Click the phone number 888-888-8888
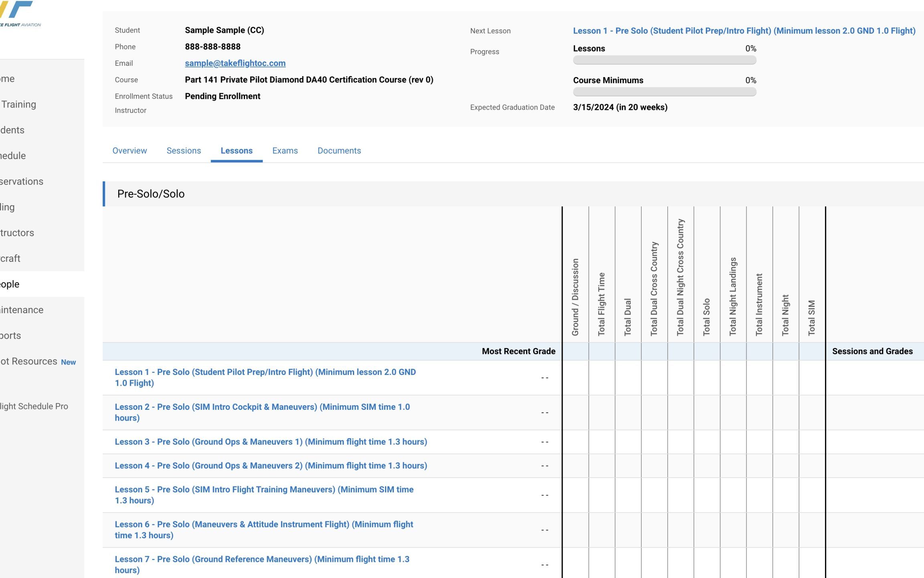 coord(213,47)
